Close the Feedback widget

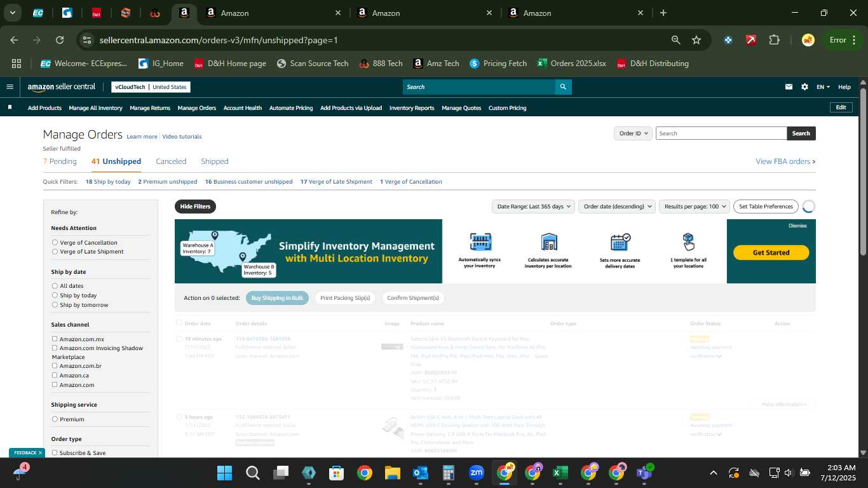(x=40, y=453)
